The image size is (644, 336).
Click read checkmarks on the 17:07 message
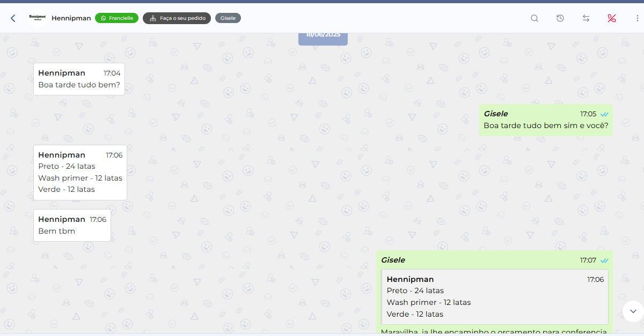605,260
